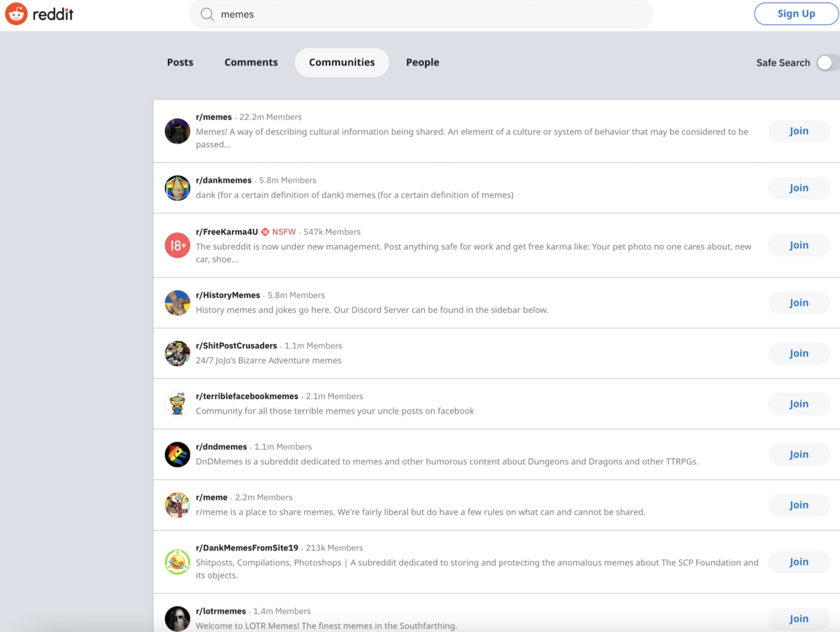The width and height of the screenshot is (840, 632).
Task: Click the reddit wordmark text
Action: [53, 14]
